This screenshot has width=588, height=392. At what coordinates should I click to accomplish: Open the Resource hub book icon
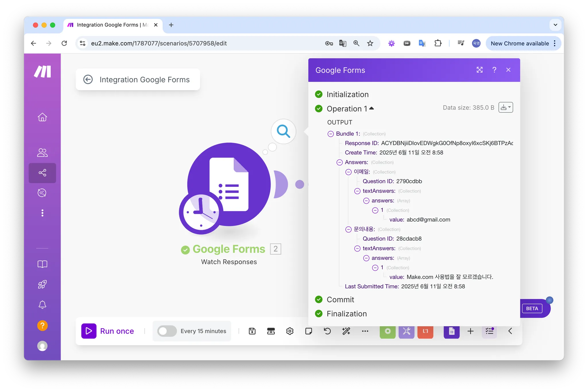pyautogui.click(x=42, y=264)
